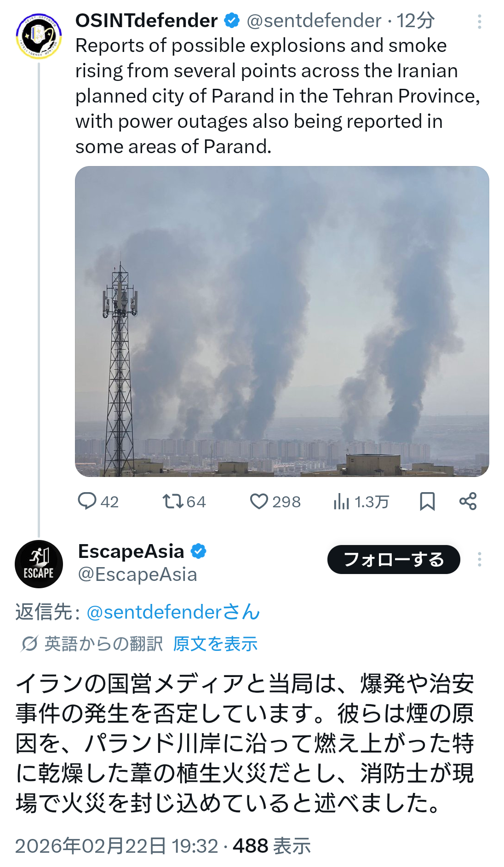This screenshot has height=867, width=504.
Task: Open the @sentdefender mention link
Action: pyautogui.click(x=173, y=612)
